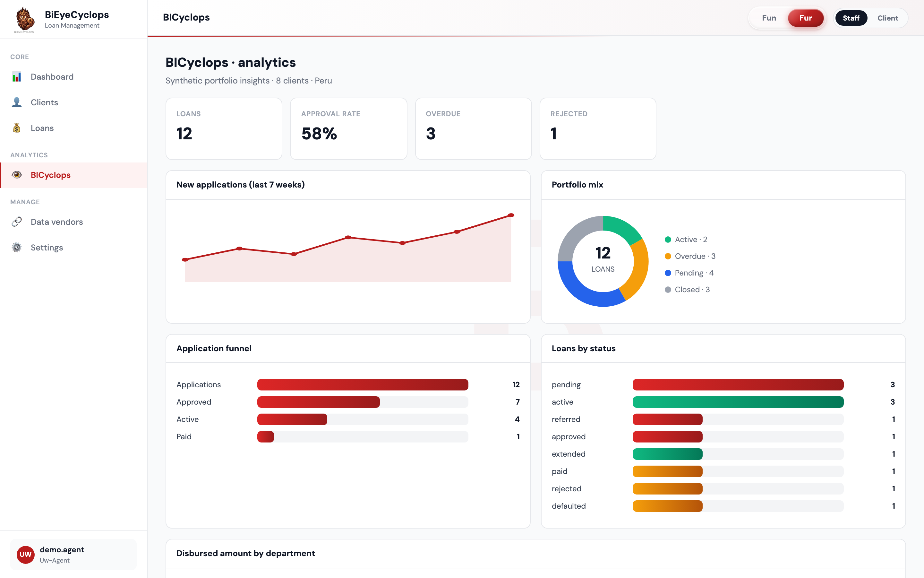
Task: Select the Staff view toggle
Action: point(851,18)
